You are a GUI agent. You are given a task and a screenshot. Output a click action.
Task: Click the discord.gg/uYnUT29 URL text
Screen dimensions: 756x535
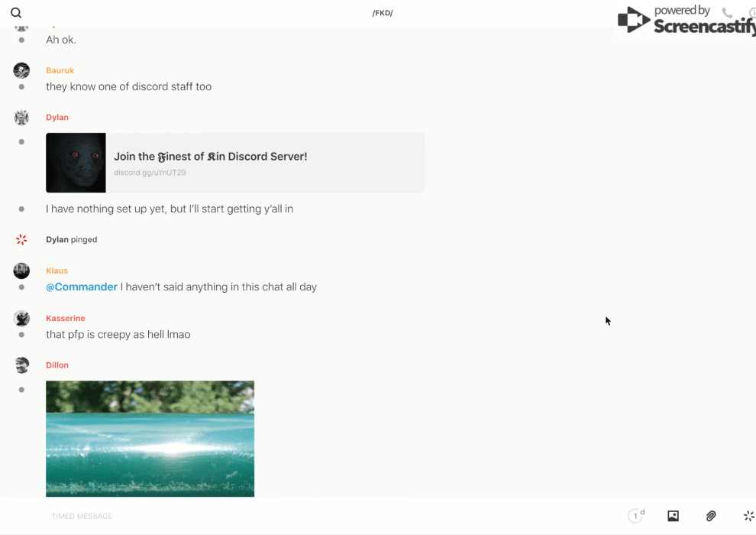[x=150, y=173]
